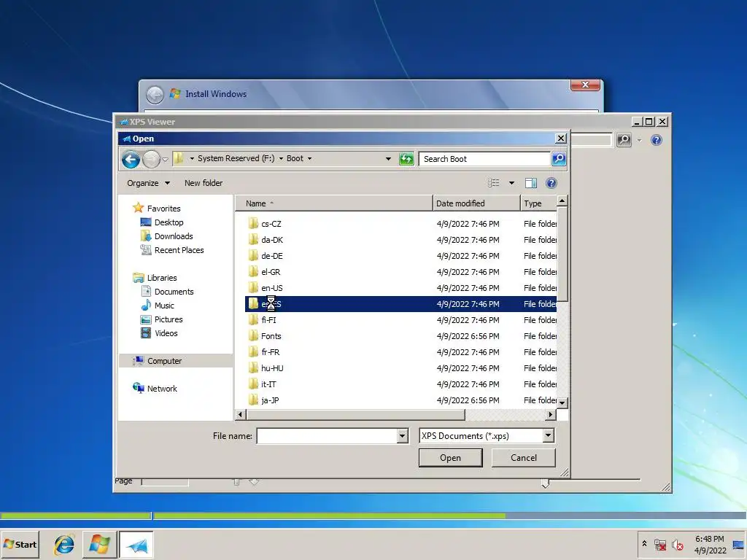
Task: Click the green refresh icon by address bar
Action: pos(406,159)
